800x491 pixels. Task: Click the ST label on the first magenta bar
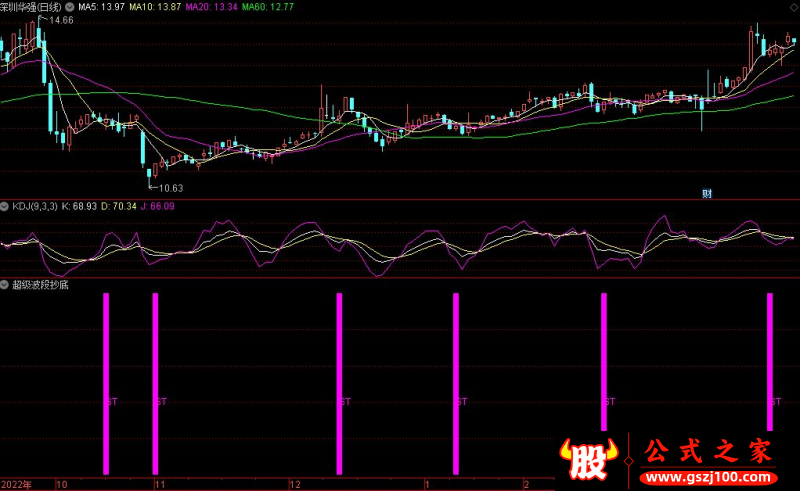(x=111, y=402)
